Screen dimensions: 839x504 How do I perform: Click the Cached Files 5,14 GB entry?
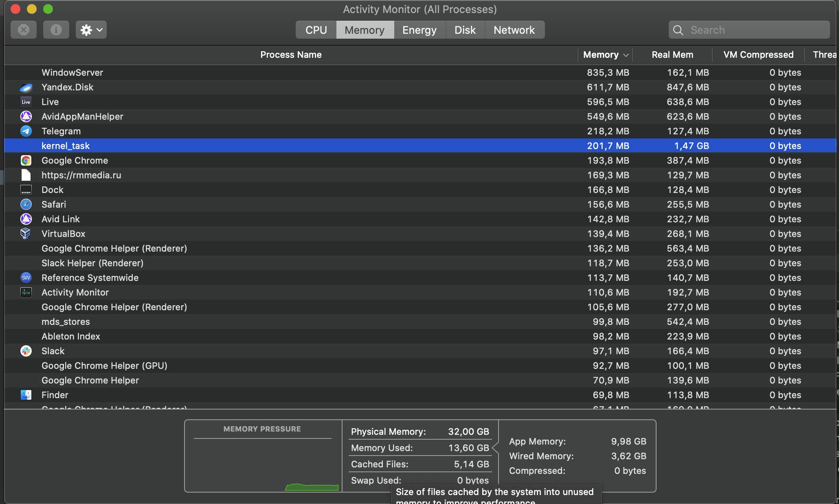420,464
